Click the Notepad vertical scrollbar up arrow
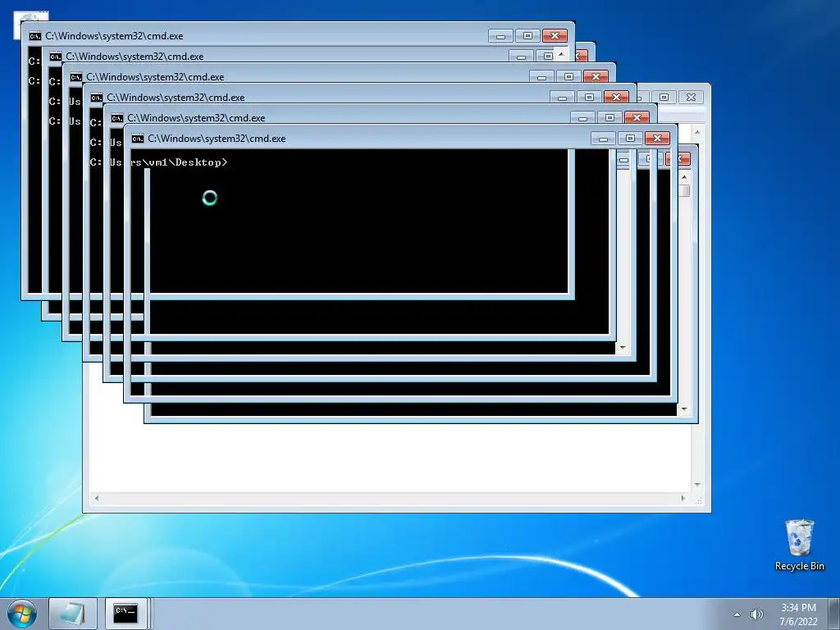This screenshot has height=630, width=840. click(697, 132)
